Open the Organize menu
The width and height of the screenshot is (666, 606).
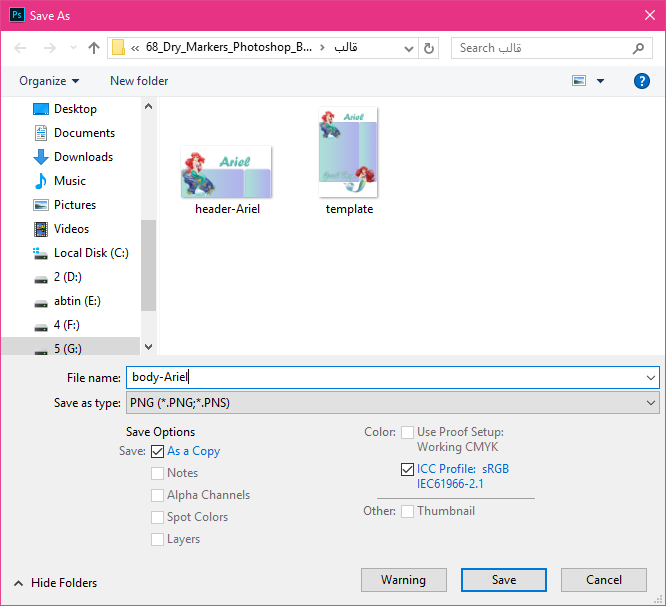49,81
